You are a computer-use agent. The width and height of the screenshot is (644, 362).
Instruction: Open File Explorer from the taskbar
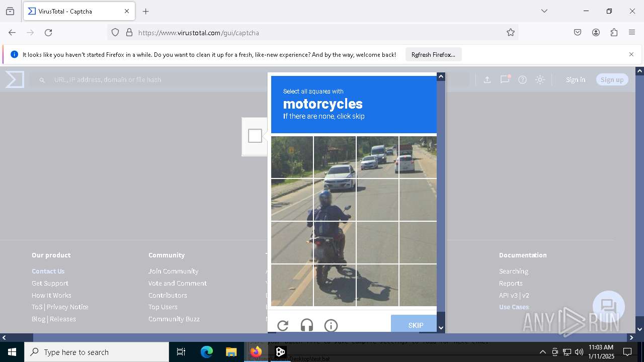point(231,352)
